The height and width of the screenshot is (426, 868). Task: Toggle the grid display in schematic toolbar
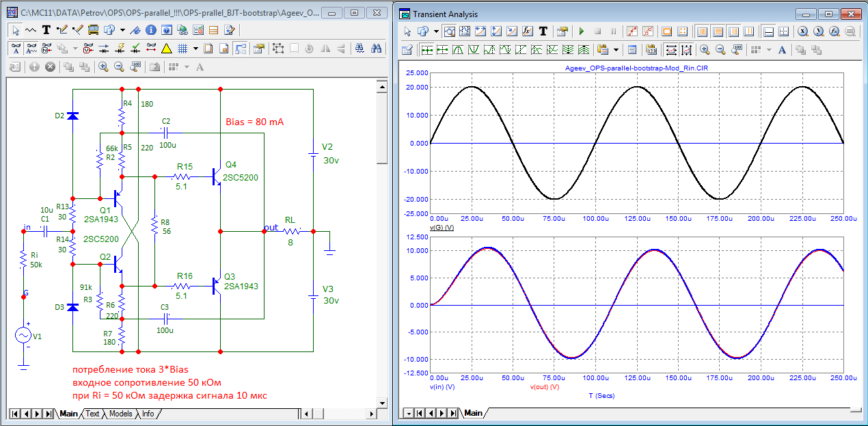(182, 49)
